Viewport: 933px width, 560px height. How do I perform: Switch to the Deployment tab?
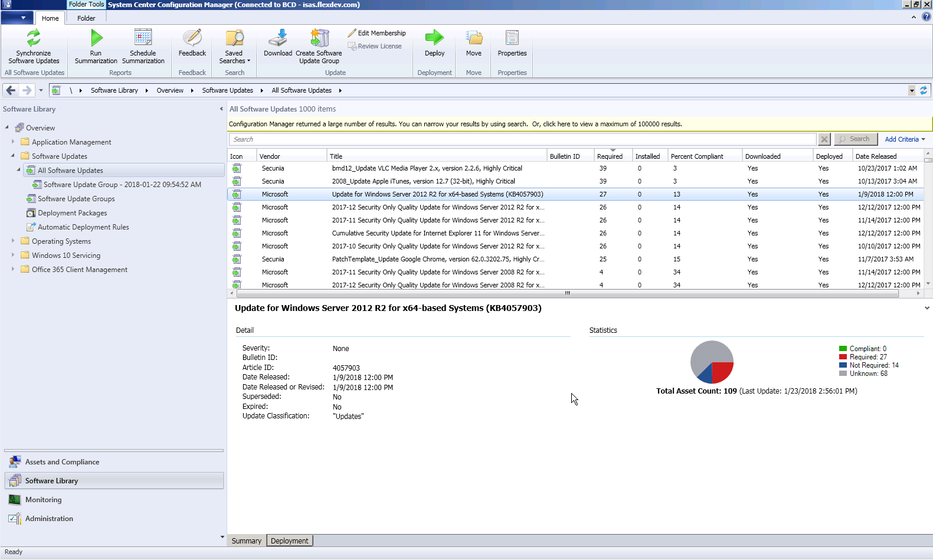[289, 541]
